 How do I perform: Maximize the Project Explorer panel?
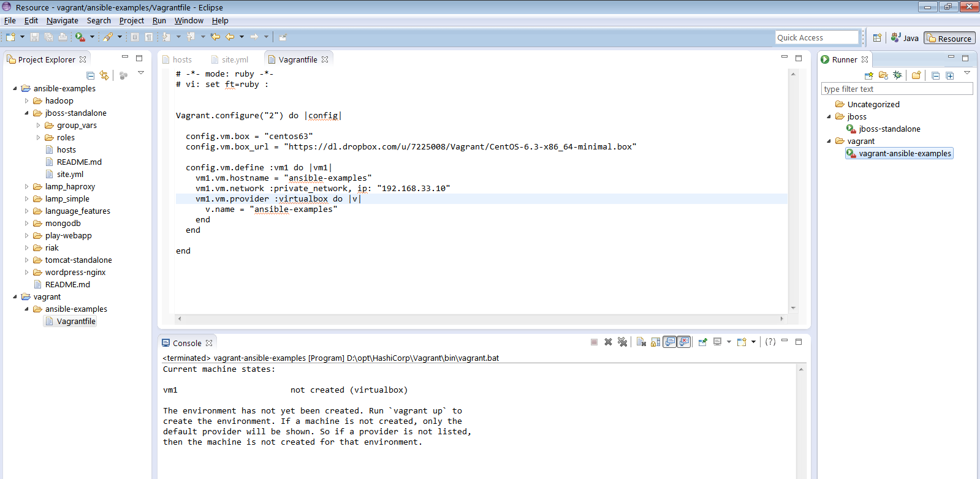(139, 58)
